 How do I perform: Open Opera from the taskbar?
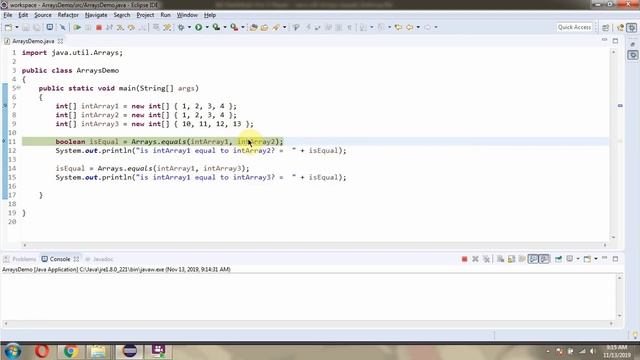click(x=42, y=351)
